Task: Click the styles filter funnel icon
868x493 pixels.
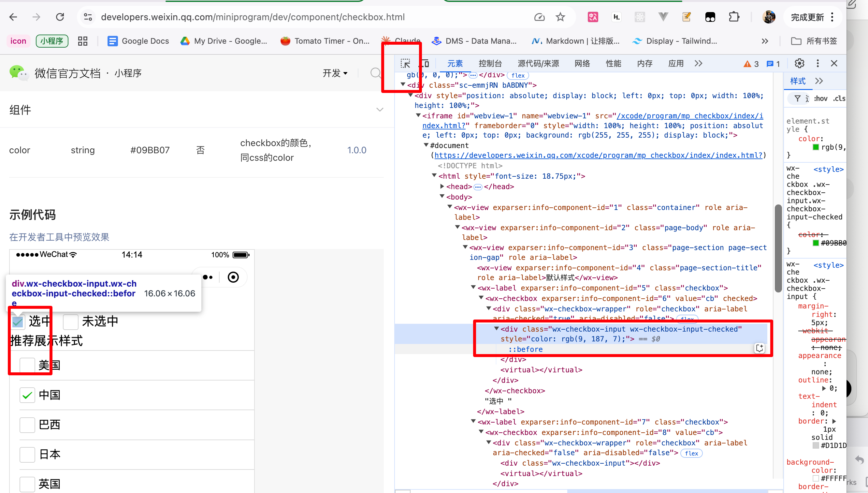Action: point(797,98)
